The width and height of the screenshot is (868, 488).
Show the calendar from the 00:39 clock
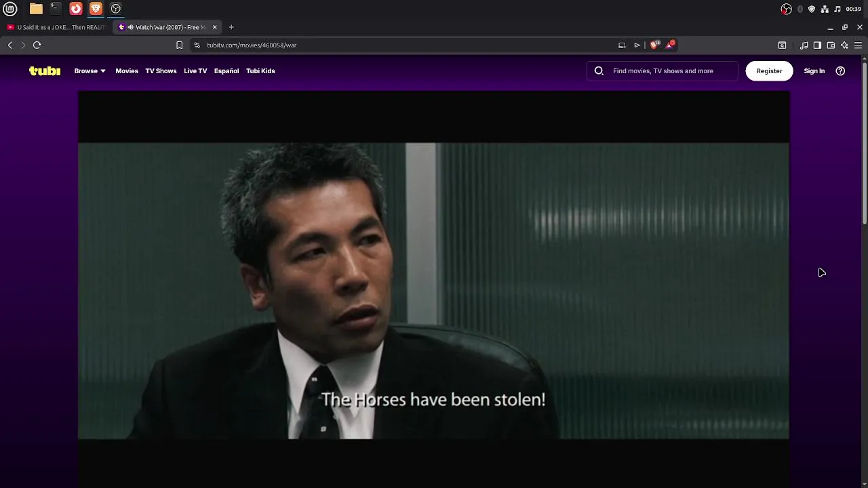coord(853,9)
